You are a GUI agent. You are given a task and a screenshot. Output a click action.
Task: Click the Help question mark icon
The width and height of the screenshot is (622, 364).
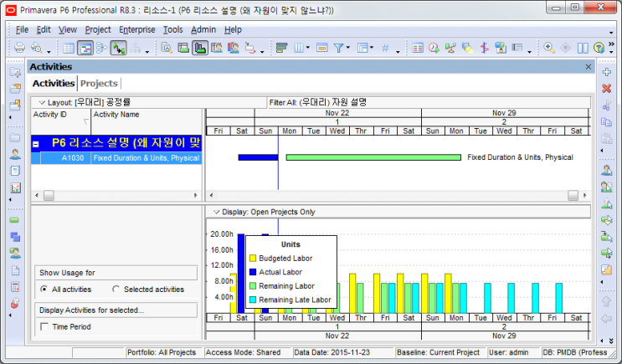[x=599, y=48]
